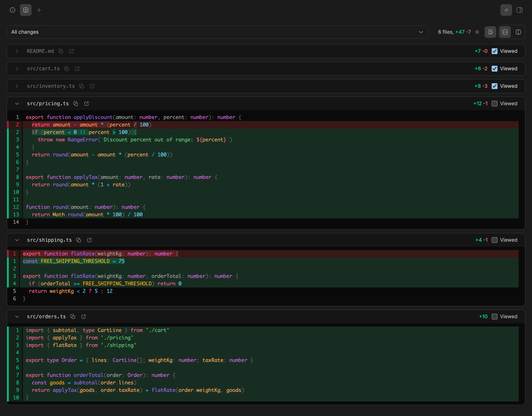Click the +4 -1 stat on shipping.ts

481,240
